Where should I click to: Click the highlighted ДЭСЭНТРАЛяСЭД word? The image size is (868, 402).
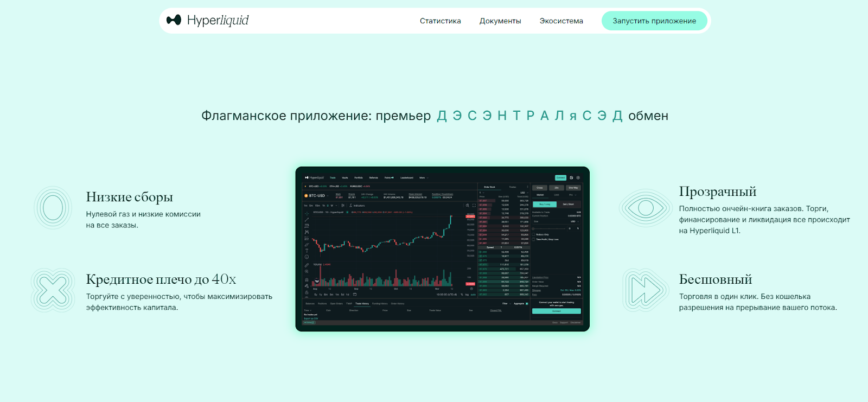click(530, 116)
